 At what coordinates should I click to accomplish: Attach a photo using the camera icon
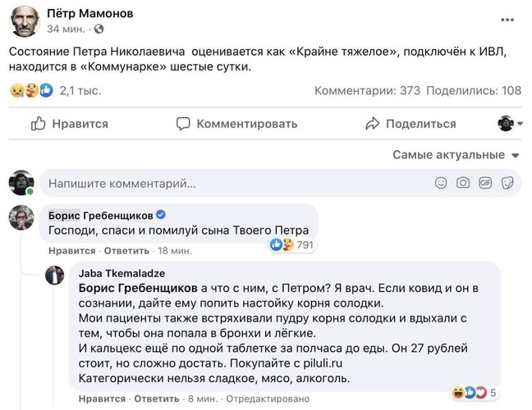[464, 182]
